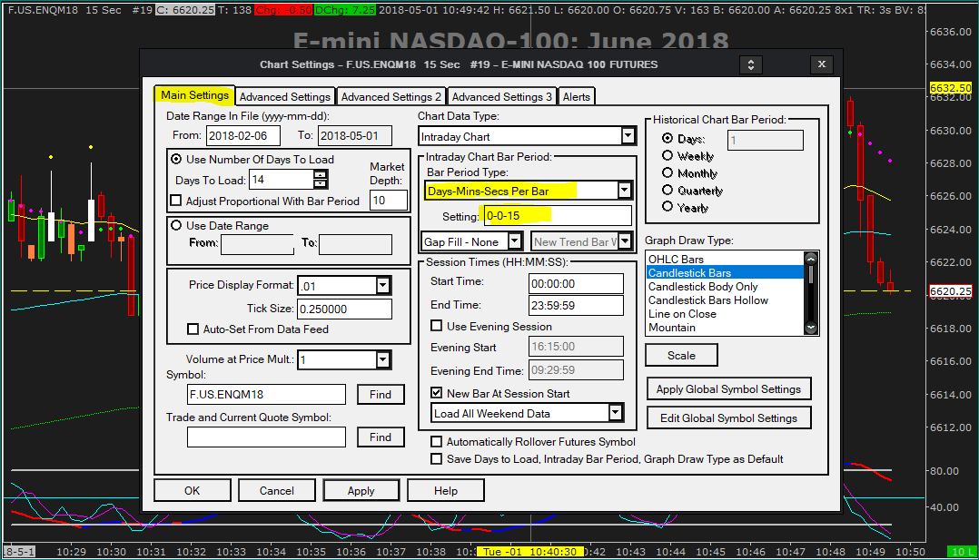Select Line on Close draw type
This screenshot has width=979, height=560.
point(726,314)
